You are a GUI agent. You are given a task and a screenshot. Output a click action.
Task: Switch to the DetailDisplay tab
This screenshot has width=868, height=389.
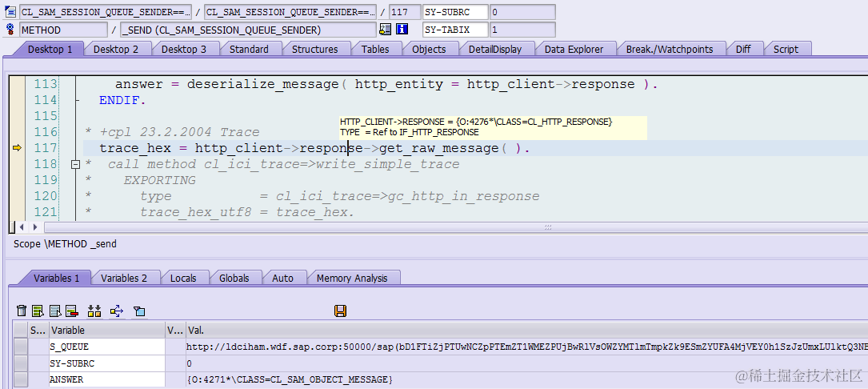point(495,50)
